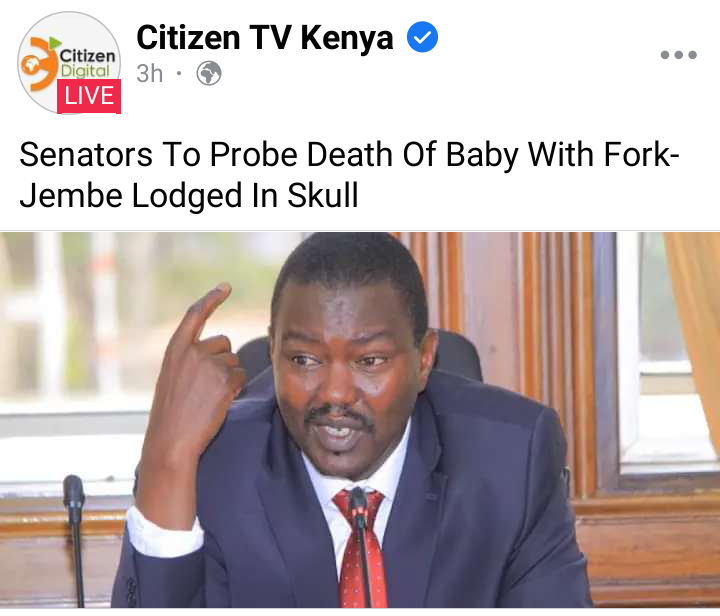Click the orange swirl logo in avatar

39,64
